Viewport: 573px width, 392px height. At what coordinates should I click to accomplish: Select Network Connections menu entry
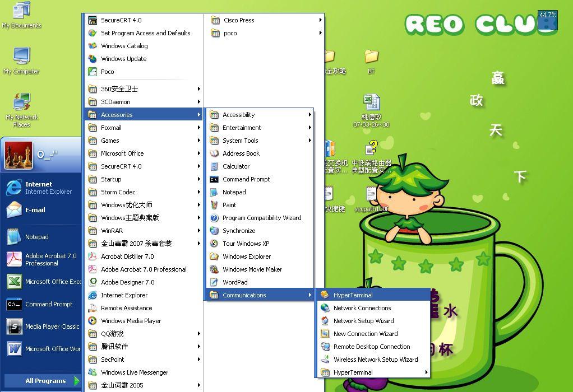pos(361,307)
